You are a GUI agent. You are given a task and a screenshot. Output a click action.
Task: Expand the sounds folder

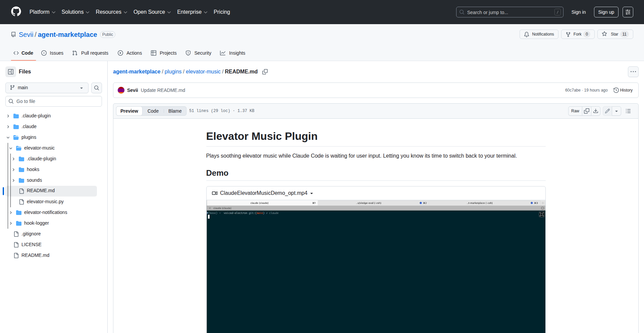click(14, 180)
